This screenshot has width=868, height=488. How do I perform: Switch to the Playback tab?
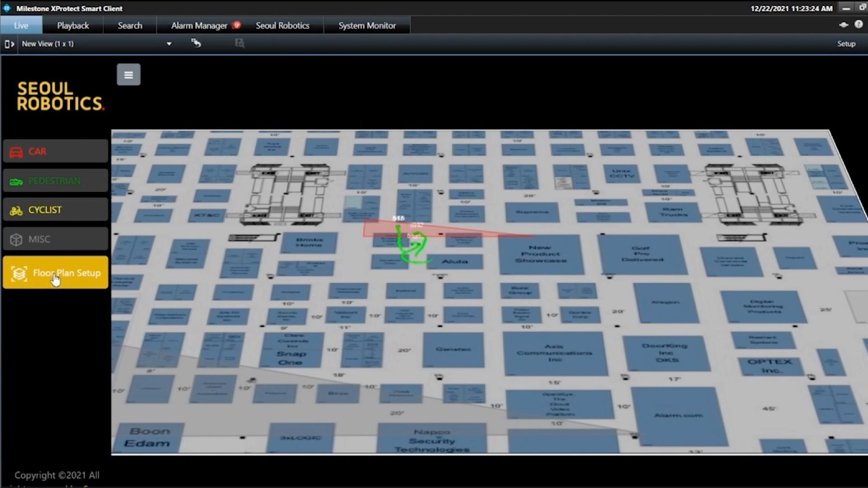[x=73, y=26]
